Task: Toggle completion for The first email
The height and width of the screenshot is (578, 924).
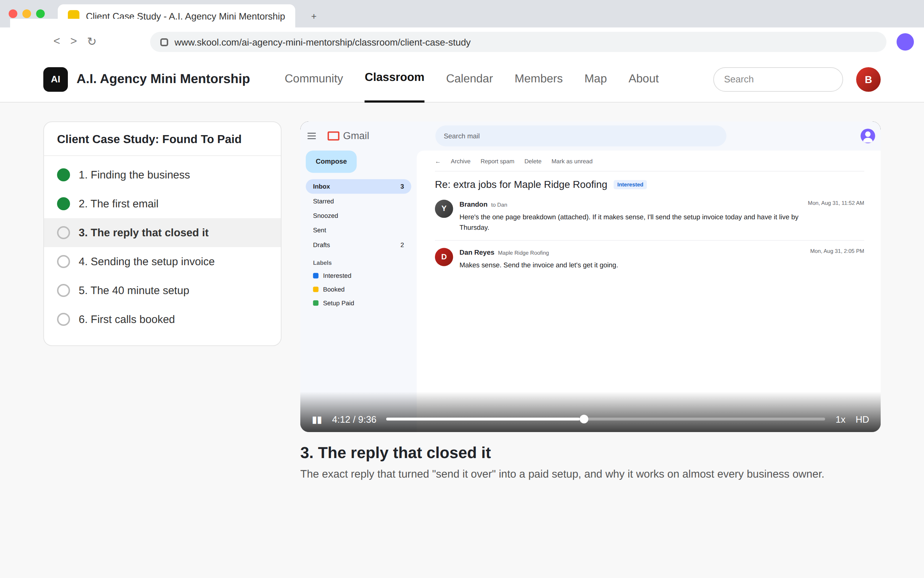Action: [64, 204]
